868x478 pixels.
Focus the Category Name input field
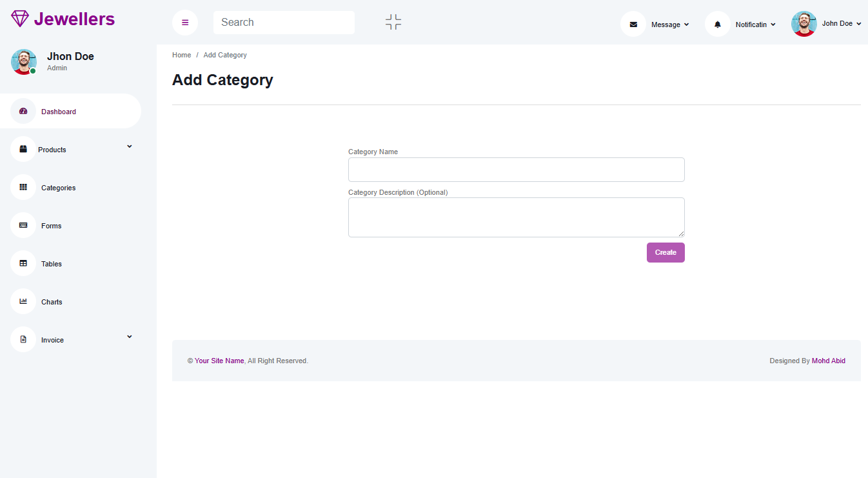click(x=516, y=170)
